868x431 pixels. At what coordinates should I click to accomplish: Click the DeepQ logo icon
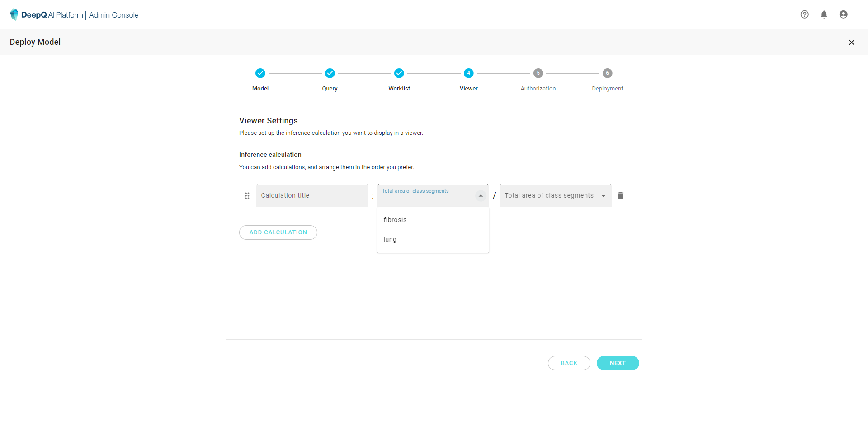coord(14,15)
